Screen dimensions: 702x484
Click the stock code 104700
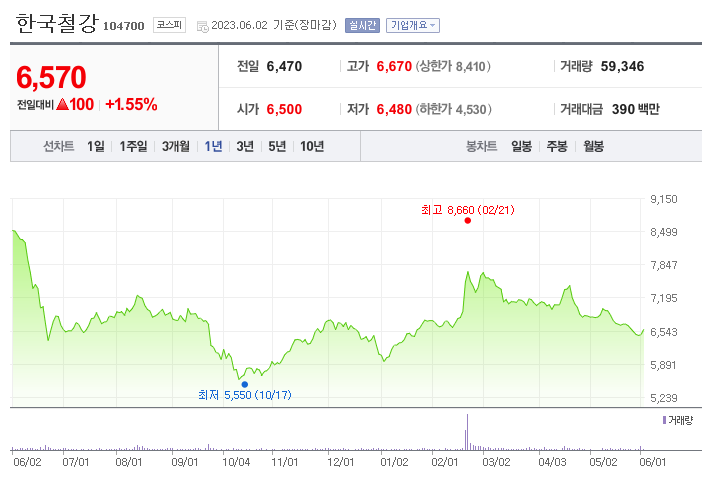click(x=124, y=26)
